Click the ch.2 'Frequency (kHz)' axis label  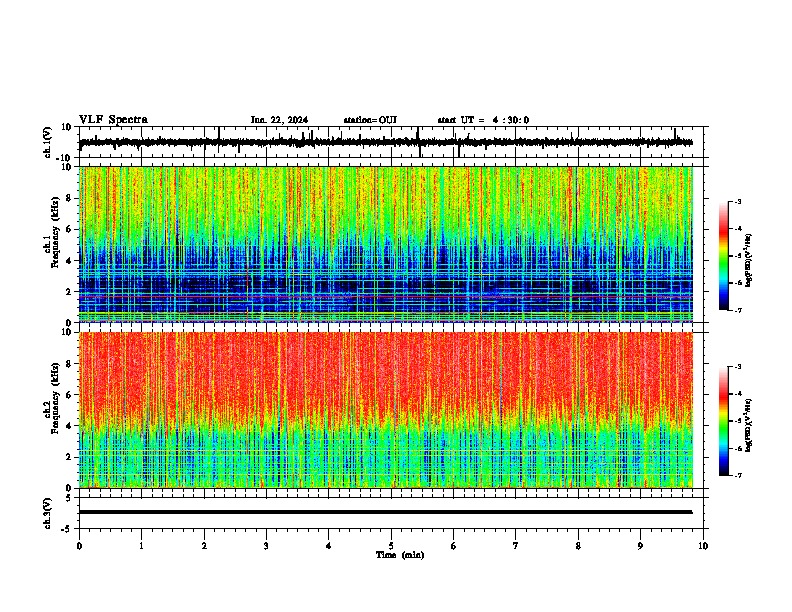pos(56,398)
